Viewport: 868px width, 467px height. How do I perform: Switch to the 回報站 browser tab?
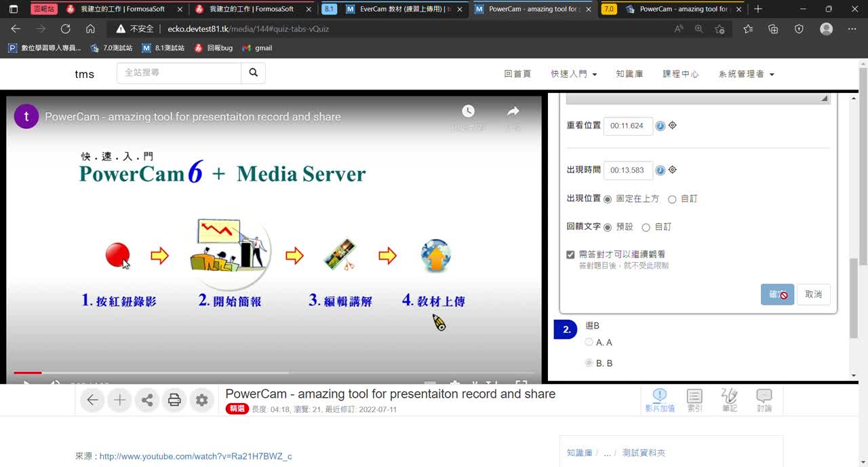pyautogui.click(x=43, y=9)
